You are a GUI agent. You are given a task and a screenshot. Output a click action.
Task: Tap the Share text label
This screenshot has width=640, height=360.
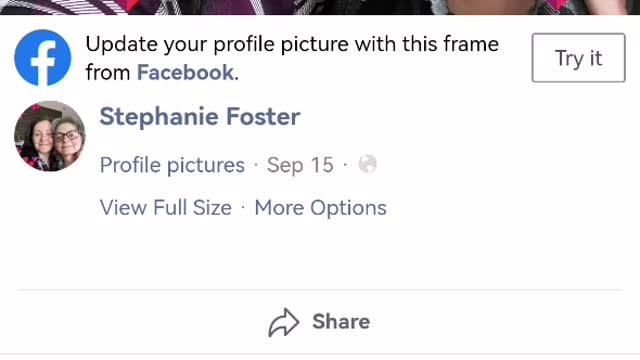tap(341, 322)
